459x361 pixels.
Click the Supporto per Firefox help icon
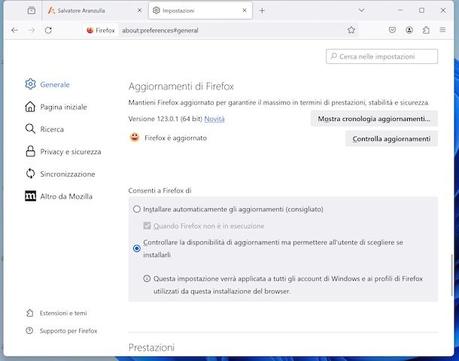(x=30, y=331)
